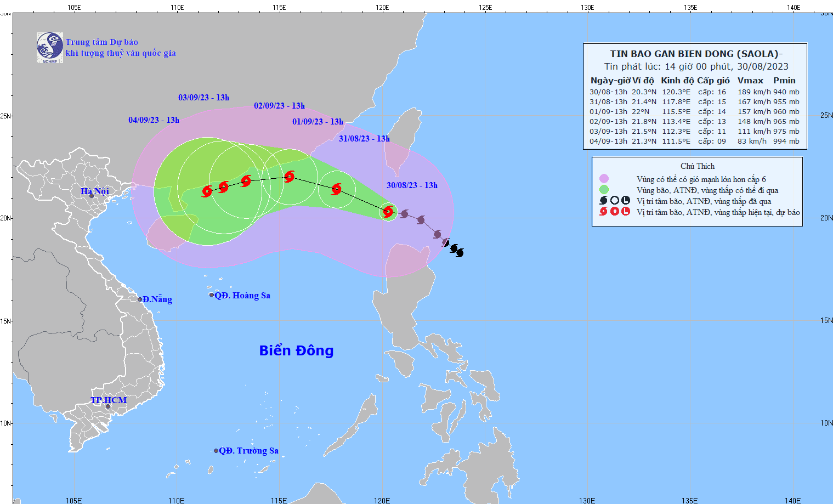Click the red circle O icon in the legend
833x504 pixels.
pos(615,212)
